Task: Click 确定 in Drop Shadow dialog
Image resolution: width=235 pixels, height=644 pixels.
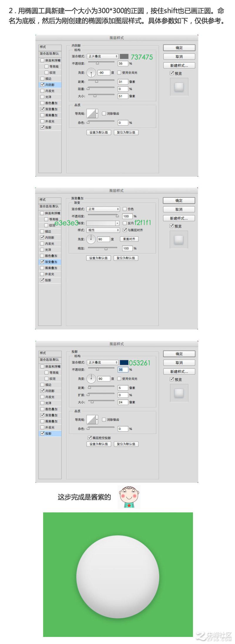Action: coord(179,354)
